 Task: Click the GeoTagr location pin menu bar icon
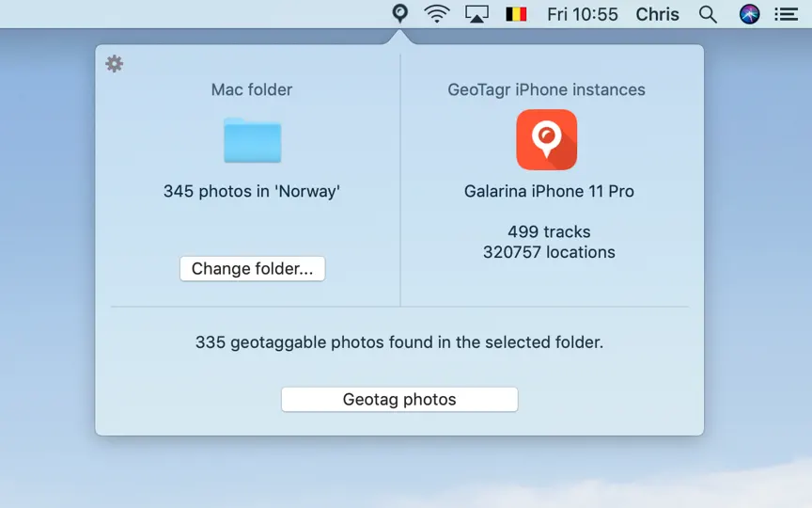coord(399,13)
